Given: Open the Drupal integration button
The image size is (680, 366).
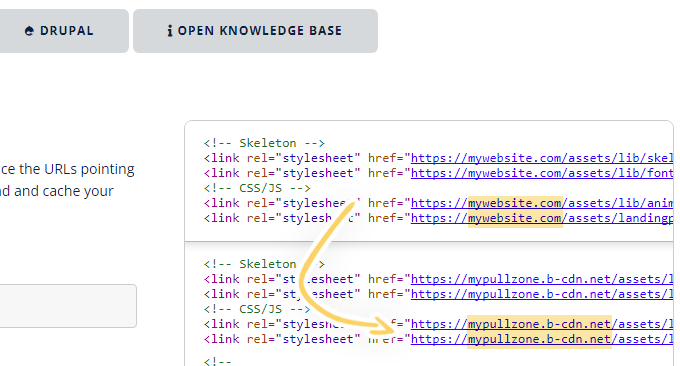Looking at the screenshot, I should [x=63, y=31].
